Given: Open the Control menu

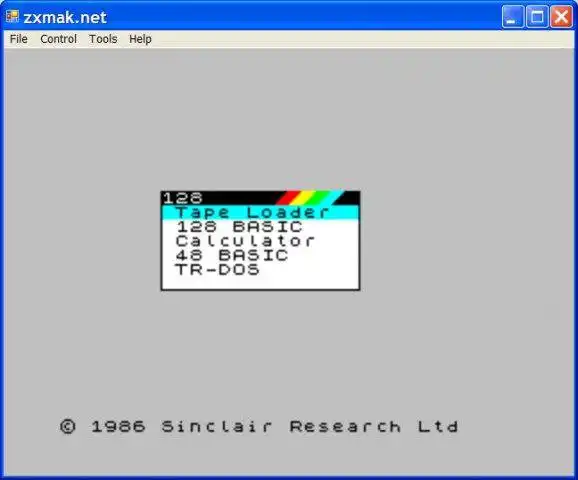Looking at the screenshot, I should [x=58, y=39].
